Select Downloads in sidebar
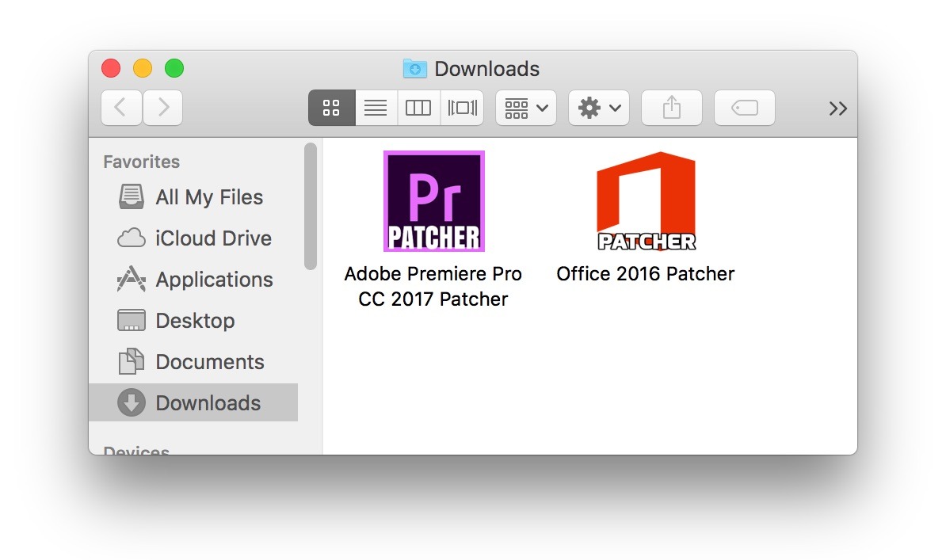This screenshot has height=560, width=946. coord(193,402)
